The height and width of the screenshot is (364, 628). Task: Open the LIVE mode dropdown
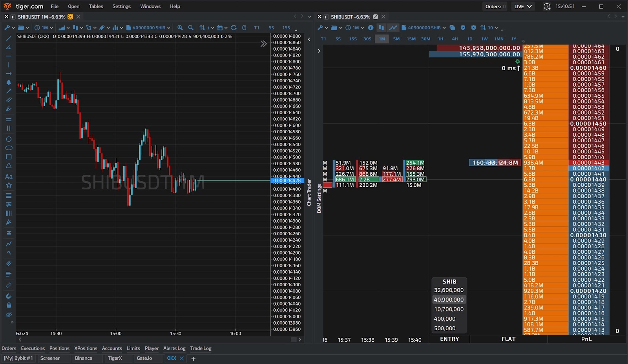tap(523, 7)
